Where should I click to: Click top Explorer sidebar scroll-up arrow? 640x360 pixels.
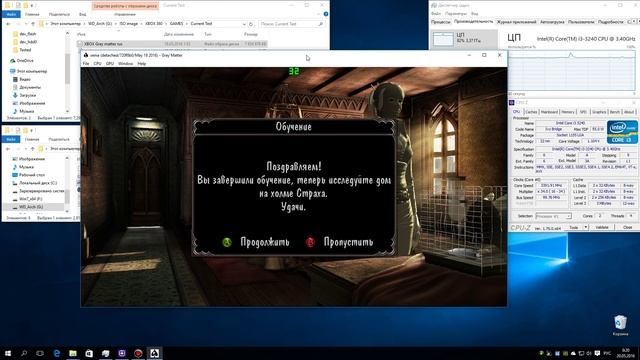67,33
